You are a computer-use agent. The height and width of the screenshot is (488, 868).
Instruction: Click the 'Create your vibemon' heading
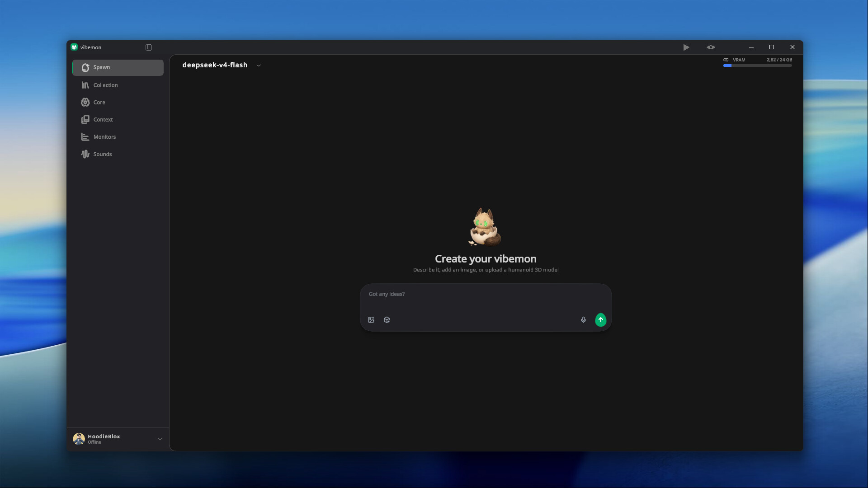click(x=486, y=259)
